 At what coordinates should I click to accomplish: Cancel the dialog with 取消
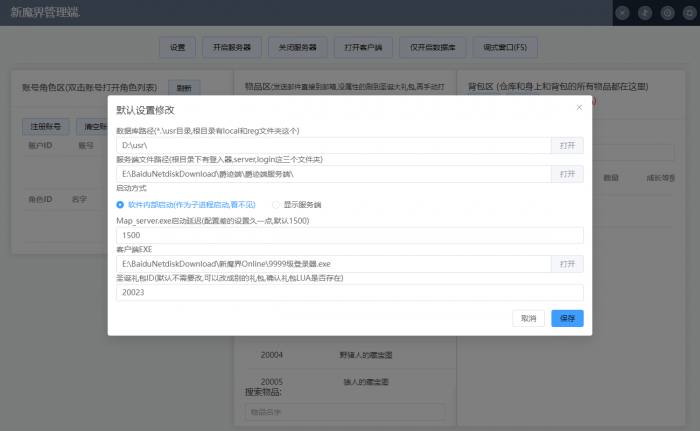tap(528, 318)
